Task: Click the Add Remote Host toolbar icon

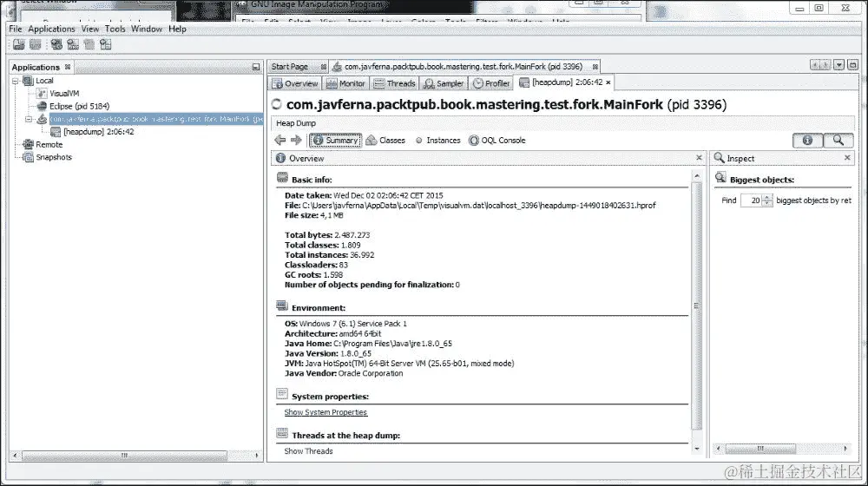Action: (x=56, y=44)
